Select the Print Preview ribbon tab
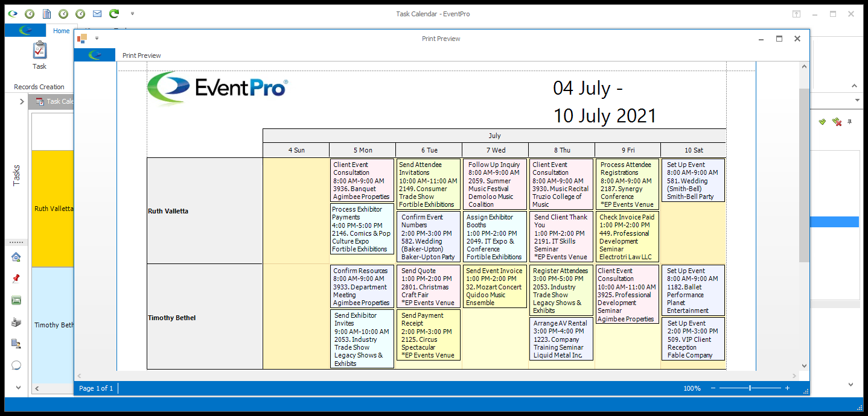This screenshot has width=868, height=416. [142, 55]
